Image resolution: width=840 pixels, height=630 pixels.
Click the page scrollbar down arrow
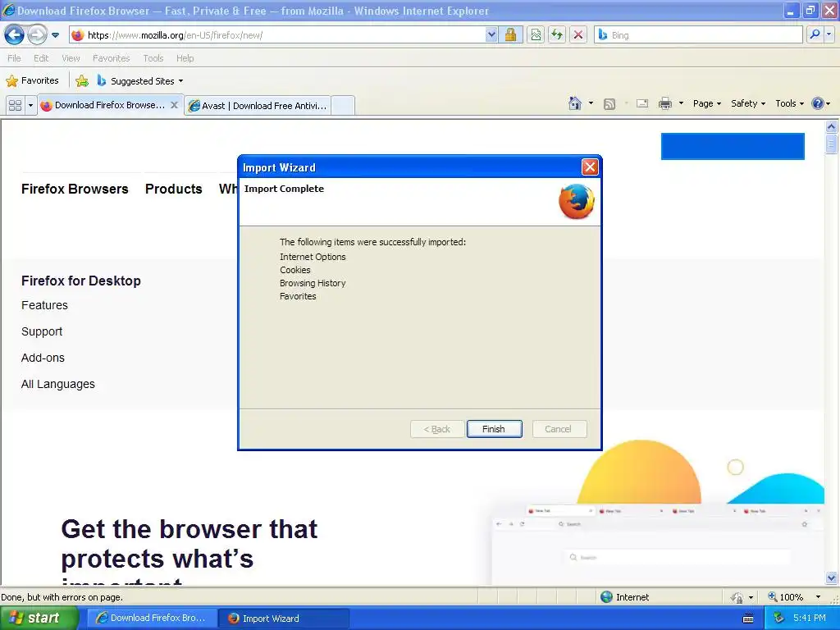point(832,578)
